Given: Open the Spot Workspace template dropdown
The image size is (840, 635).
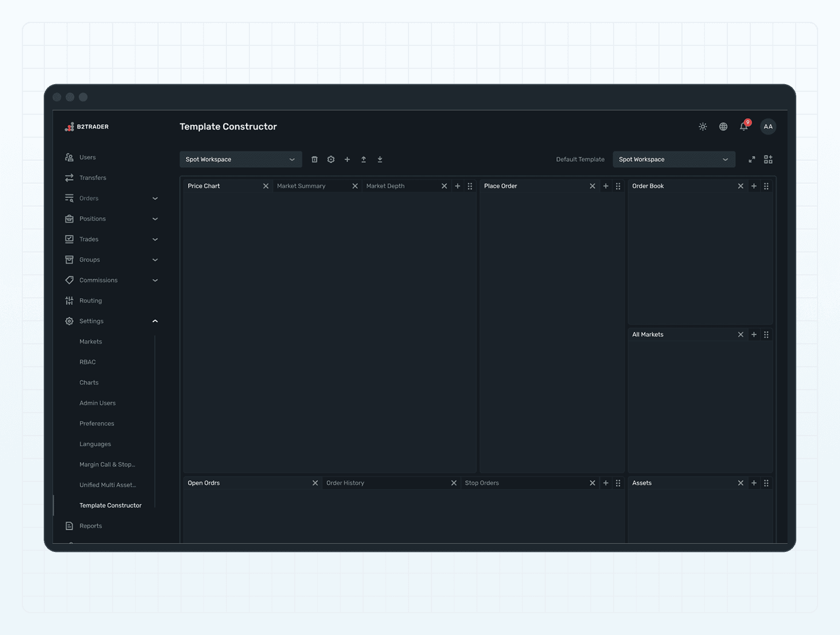Looking at the screenshot, I should [x=241, y=160].
